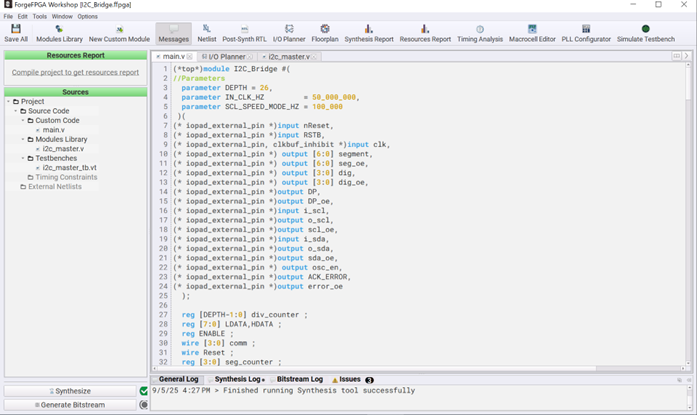Viewport: 697px width, 415px height.
Task: Open the Floorplan view
Action: click(x=324, y=33)
